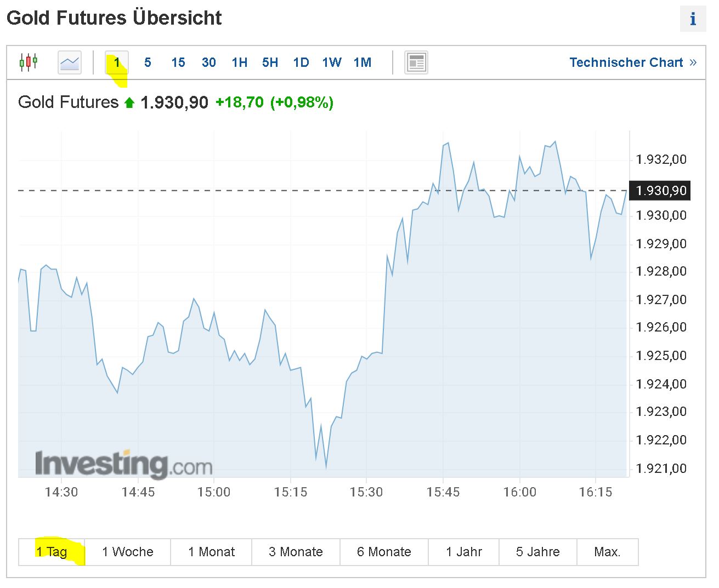Select the 1D interval
This screenshot has height=588, width=719.
301,62
